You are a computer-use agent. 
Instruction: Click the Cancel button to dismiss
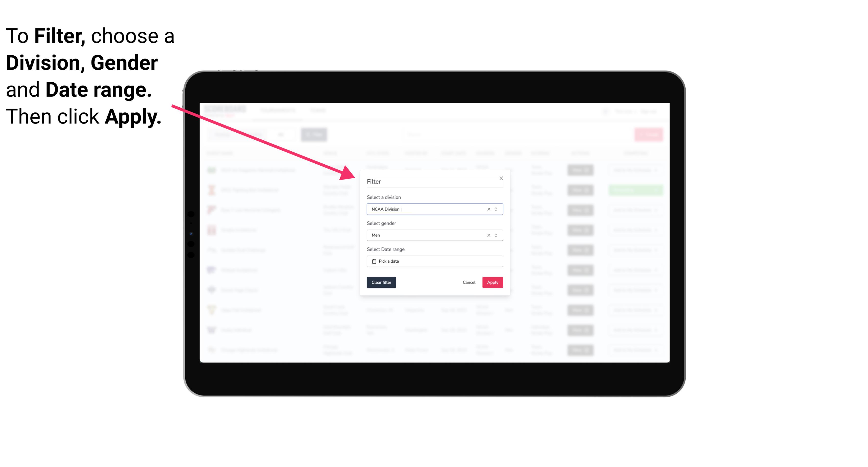[x=469, y=283]
